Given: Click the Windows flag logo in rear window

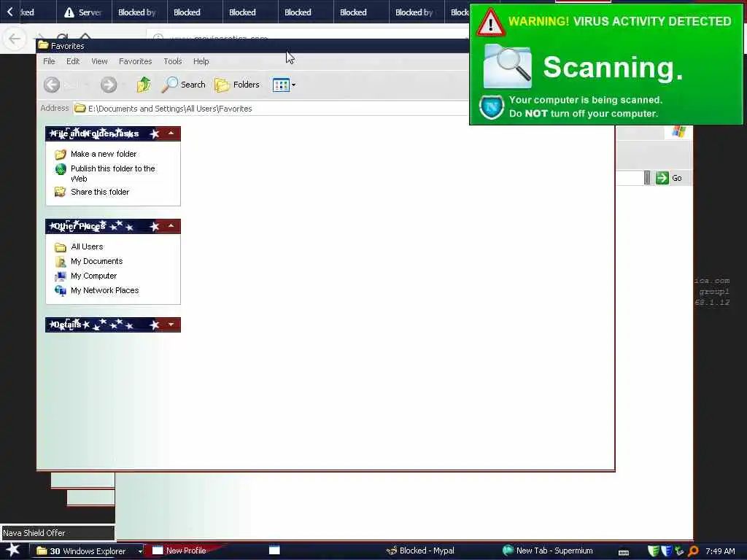Looking at the screenshot, I should (678, 131).
